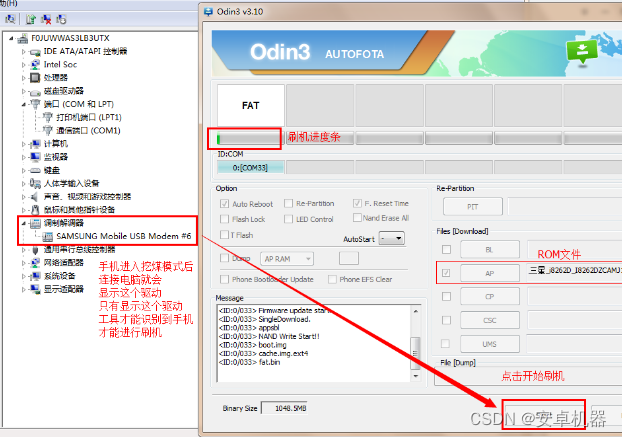This screenshot has height=437, width=622.
Task: Expand the display adapters (显示适配器) node
Action: pos(23,289)
